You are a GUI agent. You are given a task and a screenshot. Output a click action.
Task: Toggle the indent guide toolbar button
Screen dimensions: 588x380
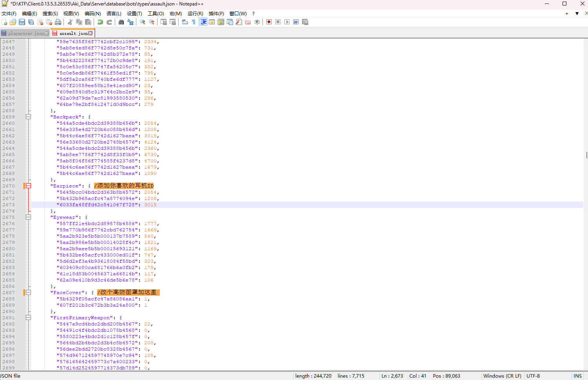tap(203, 22)
